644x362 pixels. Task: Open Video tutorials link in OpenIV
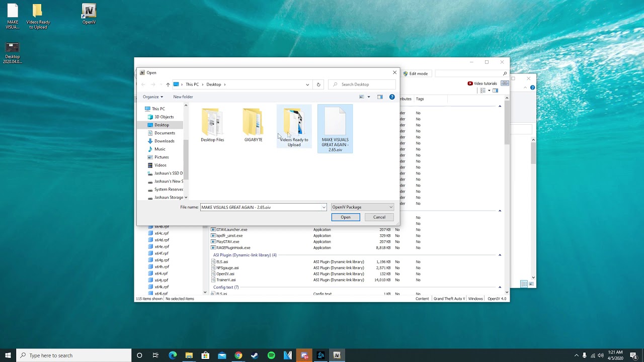[482, 83]
